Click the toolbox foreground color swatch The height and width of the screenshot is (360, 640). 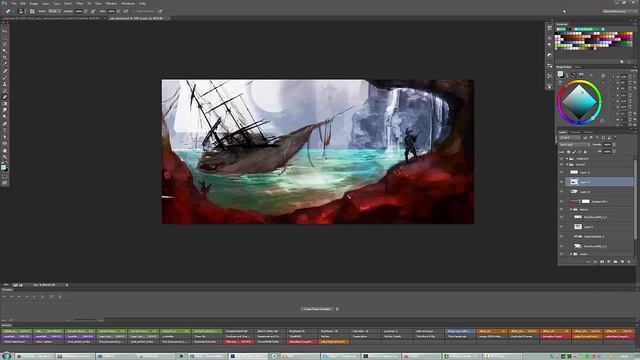click(x=4, y=167)
